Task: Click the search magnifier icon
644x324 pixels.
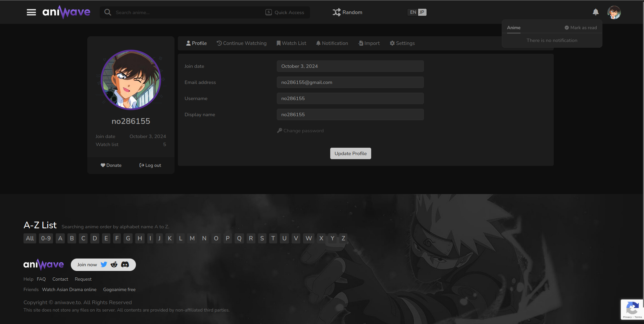Action: click(108, 12)
